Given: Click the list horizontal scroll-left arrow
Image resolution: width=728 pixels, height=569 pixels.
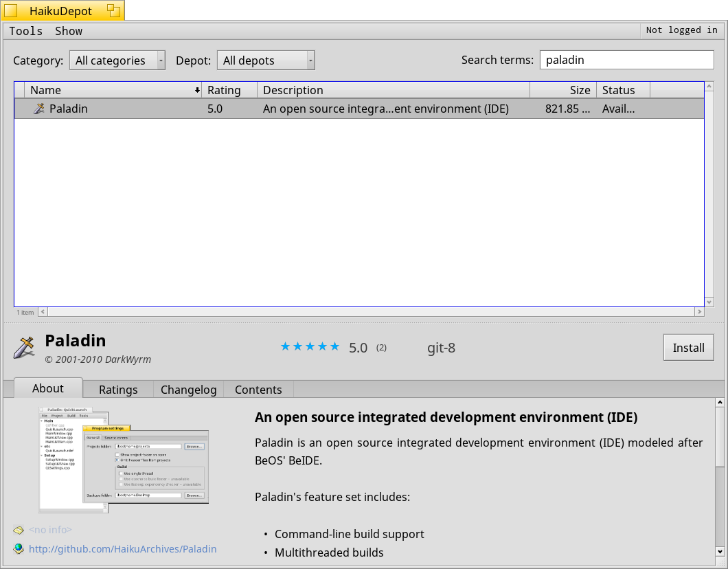Looking at the screenshot, I should click(x=43, y=312).
